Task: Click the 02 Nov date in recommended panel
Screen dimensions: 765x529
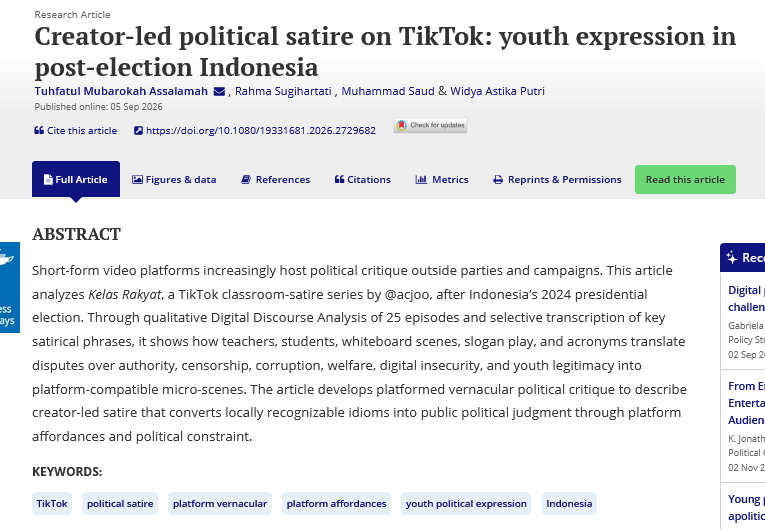Action: point(746,468)
